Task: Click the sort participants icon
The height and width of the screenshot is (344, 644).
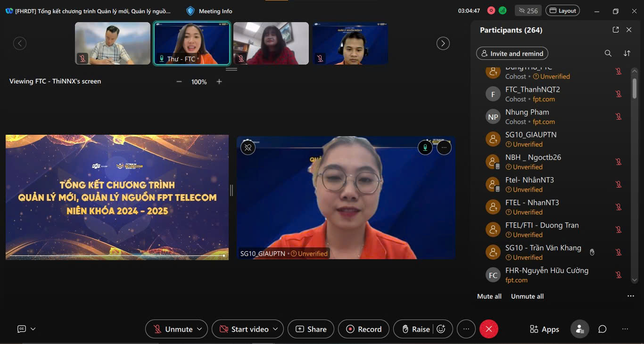Action: [627, 53]
